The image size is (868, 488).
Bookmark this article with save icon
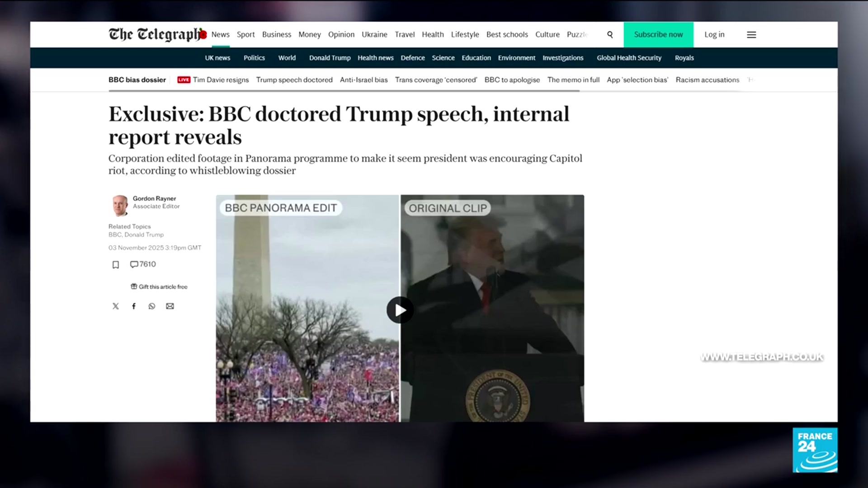pos(116,265)
